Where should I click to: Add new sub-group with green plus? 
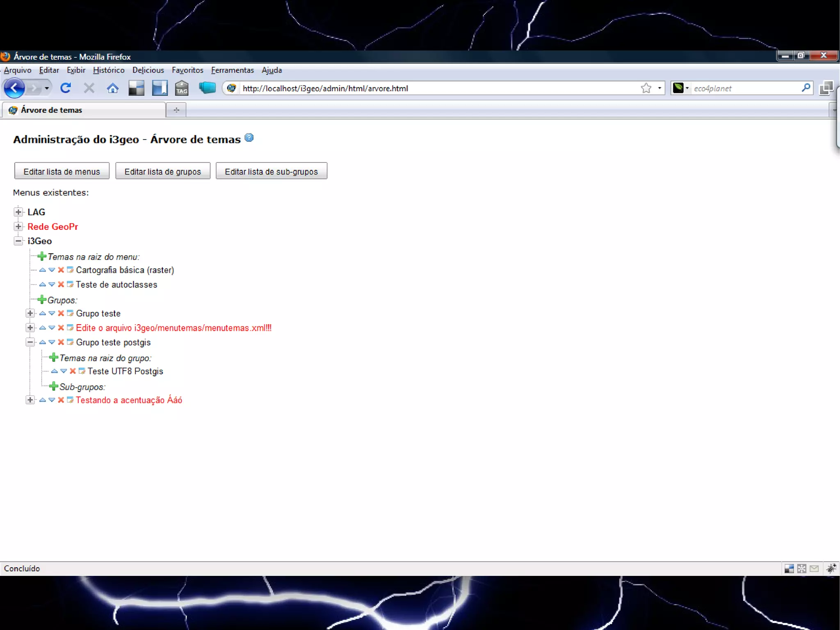coord(53,387)
